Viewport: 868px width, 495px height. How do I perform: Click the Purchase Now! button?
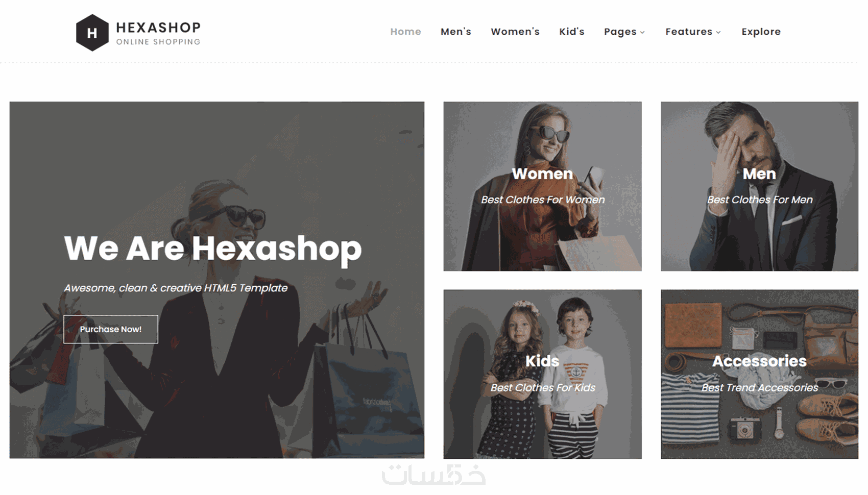pos(111,329)
